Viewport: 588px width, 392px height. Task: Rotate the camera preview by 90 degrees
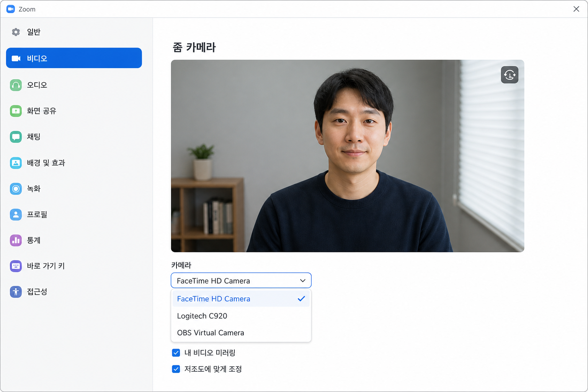click(x=510, y=75)
